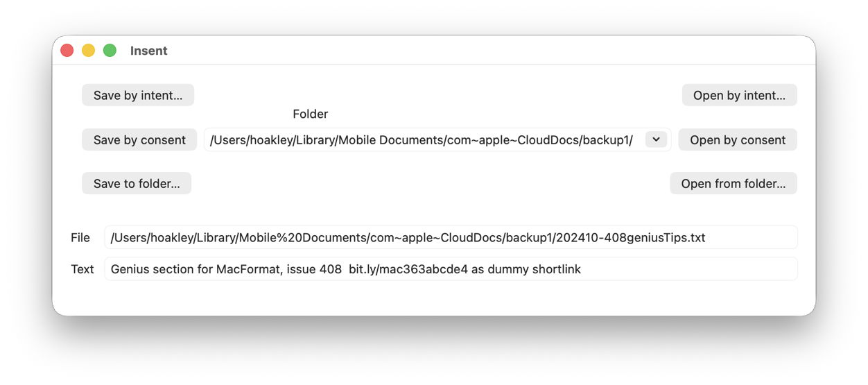The width and height of the screenshot is (868, 385).
Task: Choose Save to folder...
Action: (x=137, y=184)
